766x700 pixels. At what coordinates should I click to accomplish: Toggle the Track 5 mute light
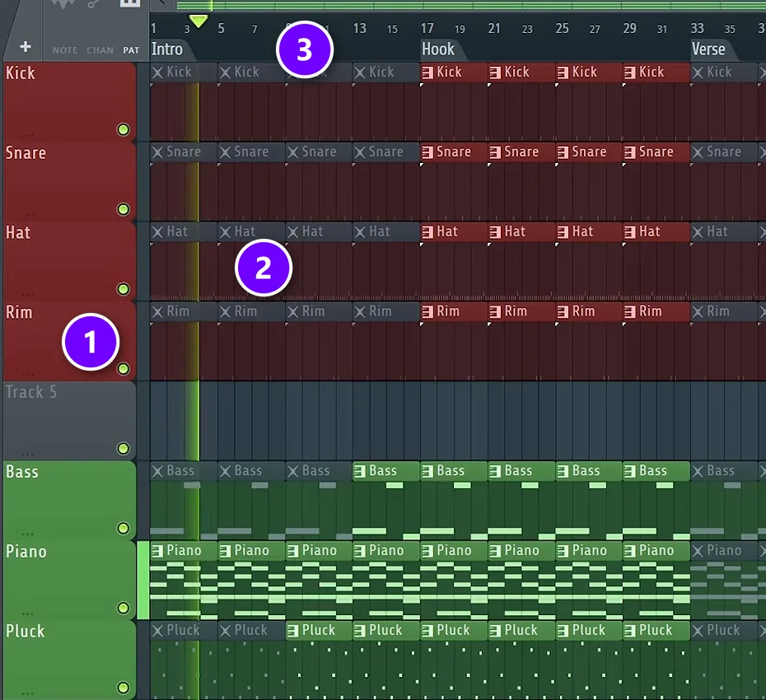tap(123, 448)
